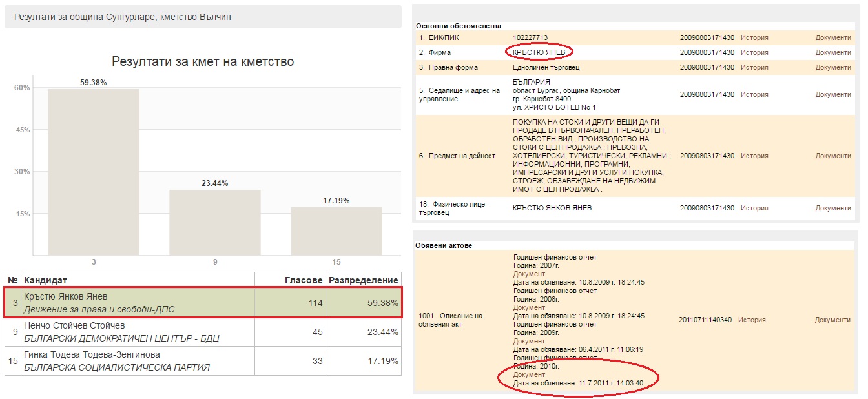The height and width of the screenshot is (399, 868).
Task: Select the Ненчо Стойчев Стойчев candidate row
Action: click(x=203, y=332)
